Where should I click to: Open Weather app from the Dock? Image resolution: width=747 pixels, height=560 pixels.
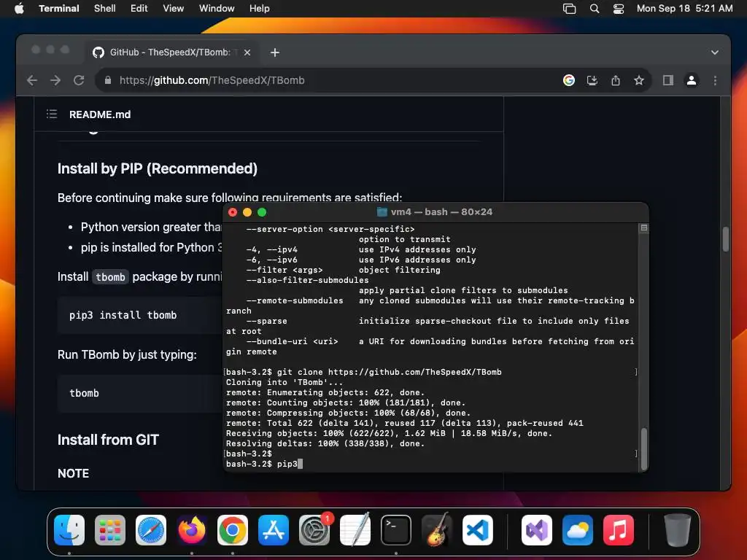tap(578, 530)
